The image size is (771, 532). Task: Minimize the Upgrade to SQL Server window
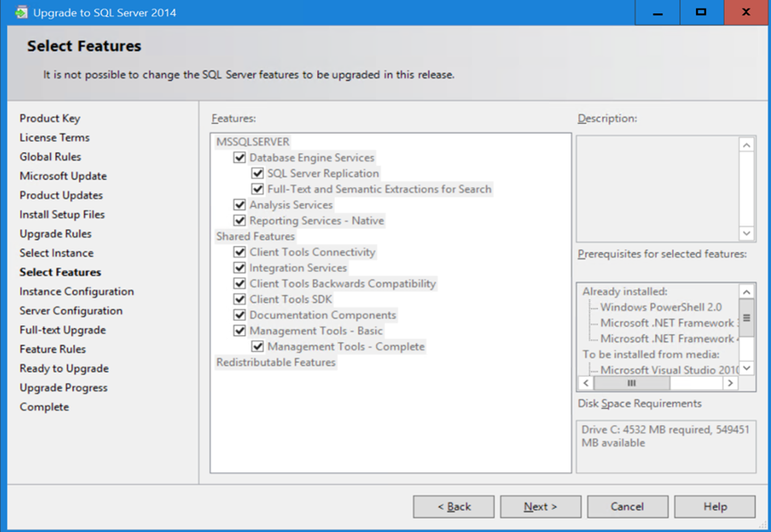[658, 12]
